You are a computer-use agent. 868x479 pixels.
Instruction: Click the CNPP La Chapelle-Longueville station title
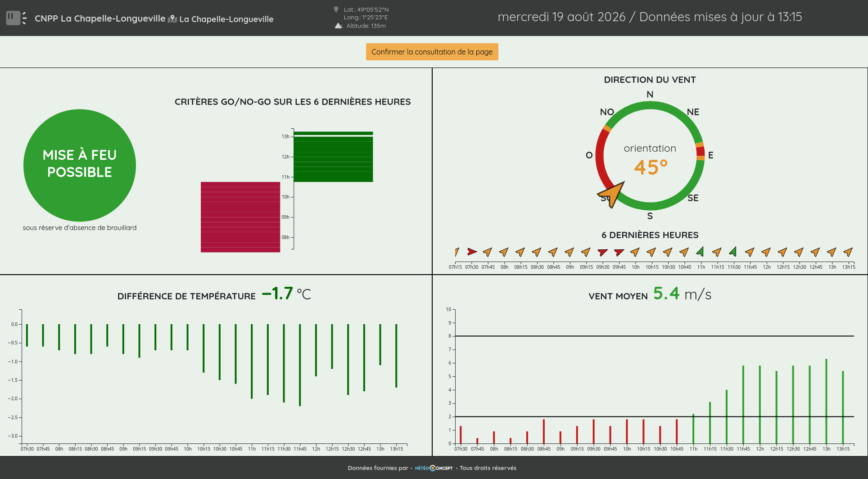click(100, 18)
